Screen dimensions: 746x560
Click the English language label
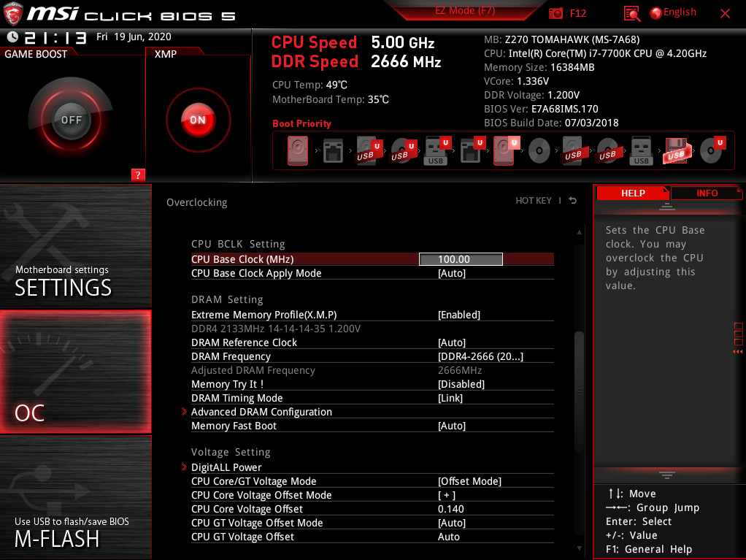680,12
